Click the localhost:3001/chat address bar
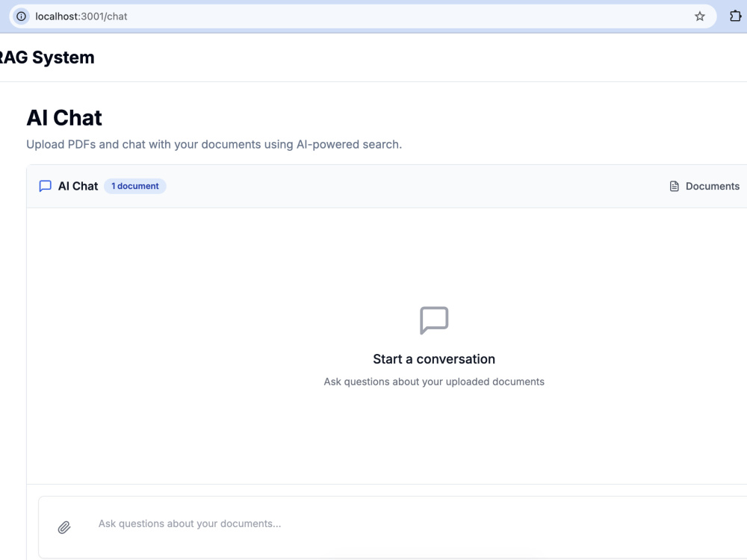The image size is (747, 560). tap(362, 16)
